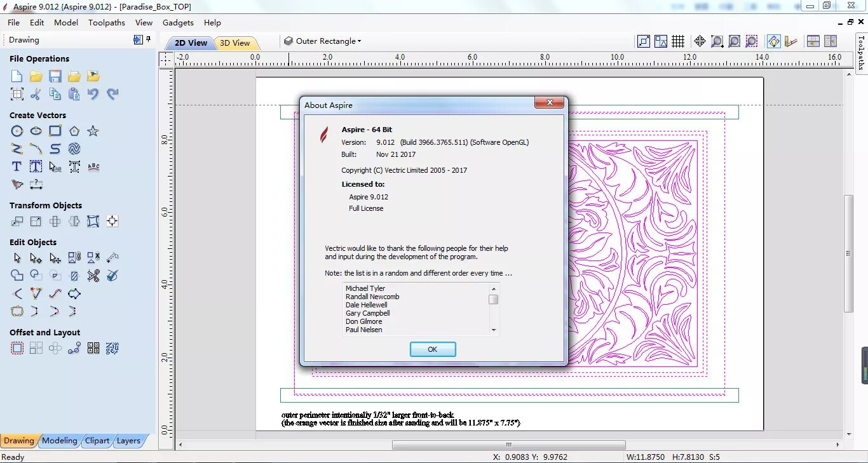868x463 pixels.
Task: Select the Cut scissors icon in File Operations
Action: click(36, 94)
